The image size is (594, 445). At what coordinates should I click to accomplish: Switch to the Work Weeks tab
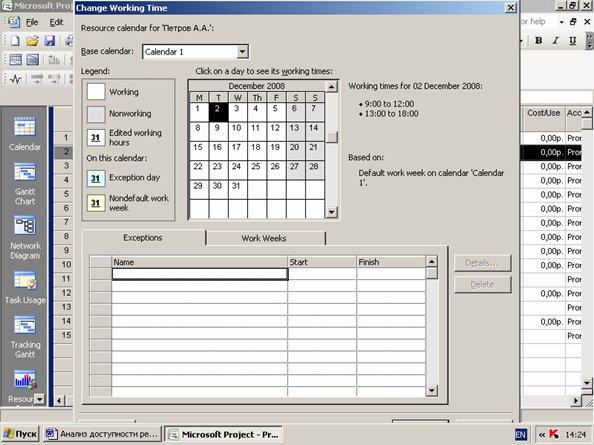(264, 238)
